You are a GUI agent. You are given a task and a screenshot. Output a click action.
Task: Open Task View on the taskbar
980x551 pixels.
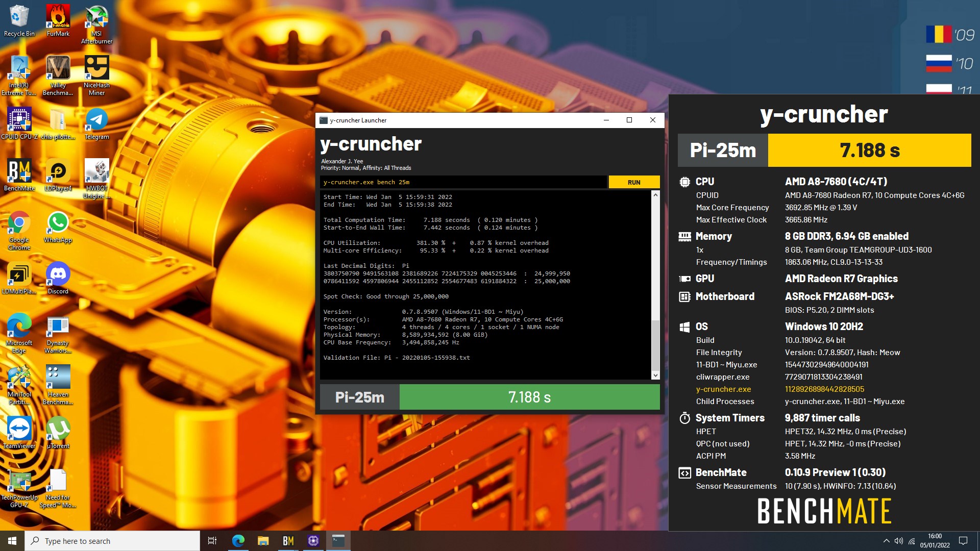tap(212, 541)
